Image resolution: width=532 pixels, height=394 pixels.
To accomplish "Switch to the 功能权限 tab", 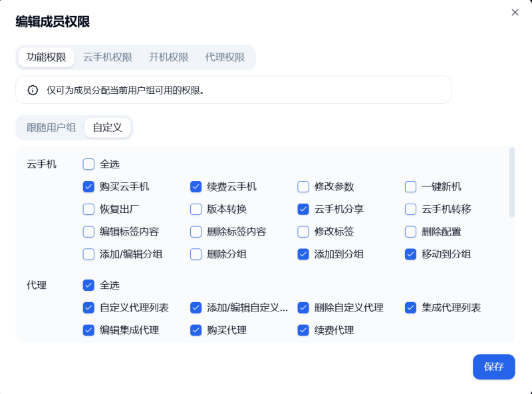I will [47, 57].
